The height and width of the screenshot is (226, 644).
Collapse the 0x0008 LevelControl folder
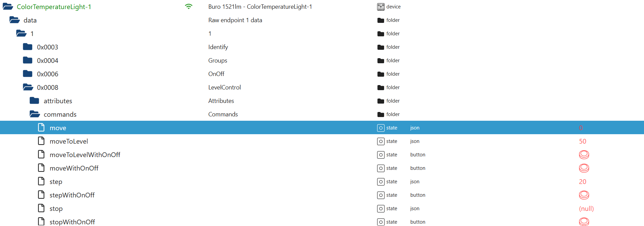(x=28, y=87)
